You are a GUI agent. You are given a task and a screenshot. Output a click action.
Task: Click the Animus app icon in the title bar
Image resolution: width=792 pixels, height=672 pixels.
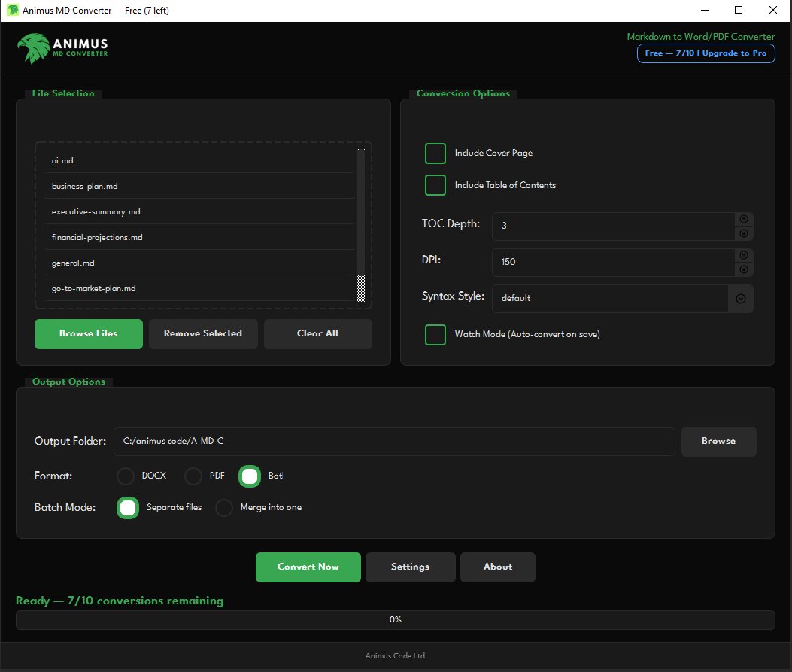[12, 10]
